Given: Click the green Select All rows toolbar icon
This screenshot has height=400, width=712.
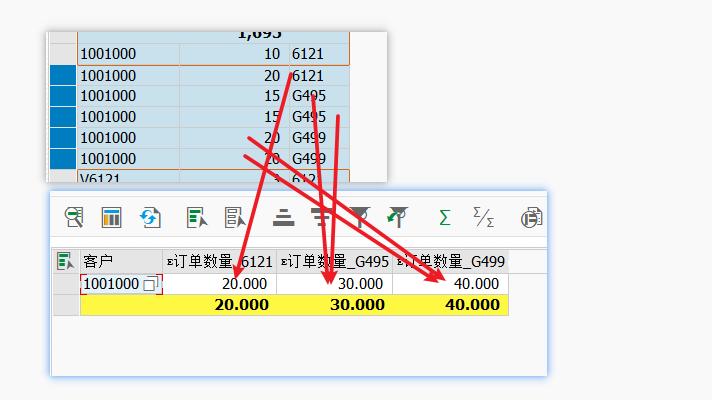Looking at the screenshot, I should [197, 217].
